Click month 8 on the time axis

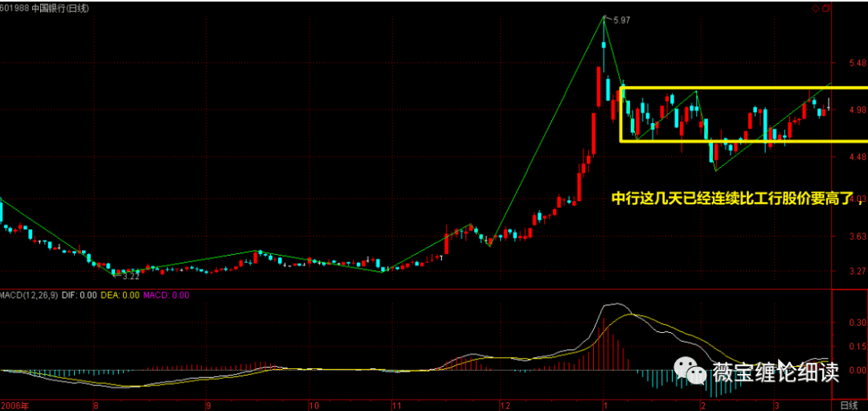(96, 405)
